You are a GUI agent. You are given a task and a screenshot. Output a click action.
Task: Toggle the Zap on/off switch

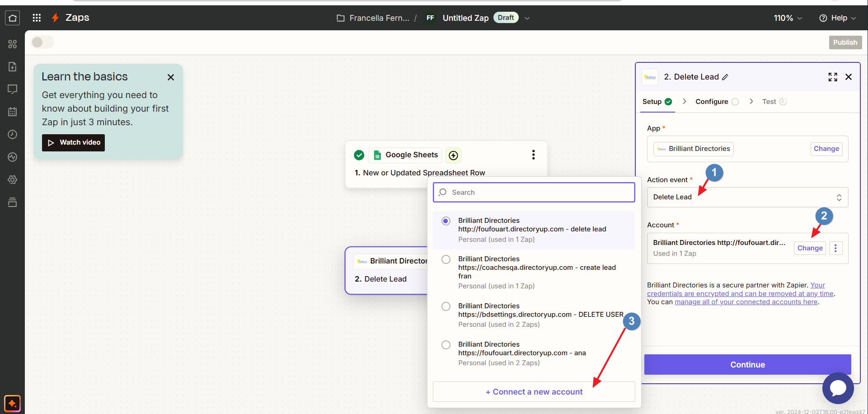click(42, 42)
